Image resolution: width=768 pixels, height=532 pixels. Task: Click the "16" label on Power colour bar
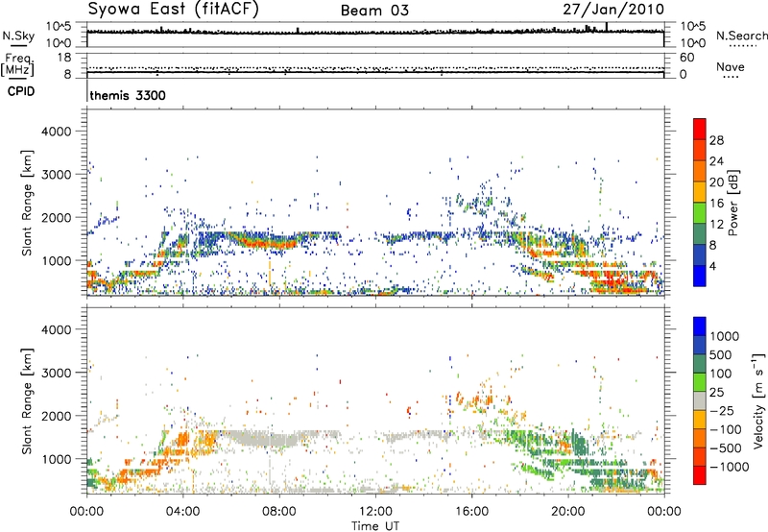coord(716,204)
